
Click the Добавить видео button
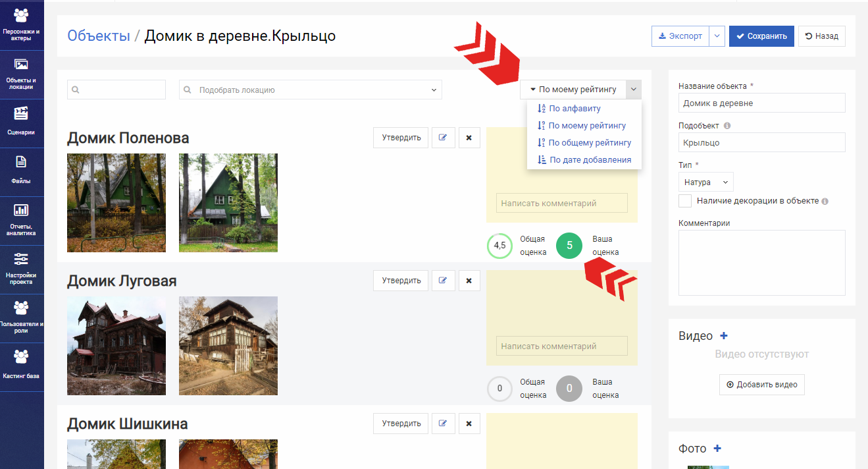click(x=762, y=385)
